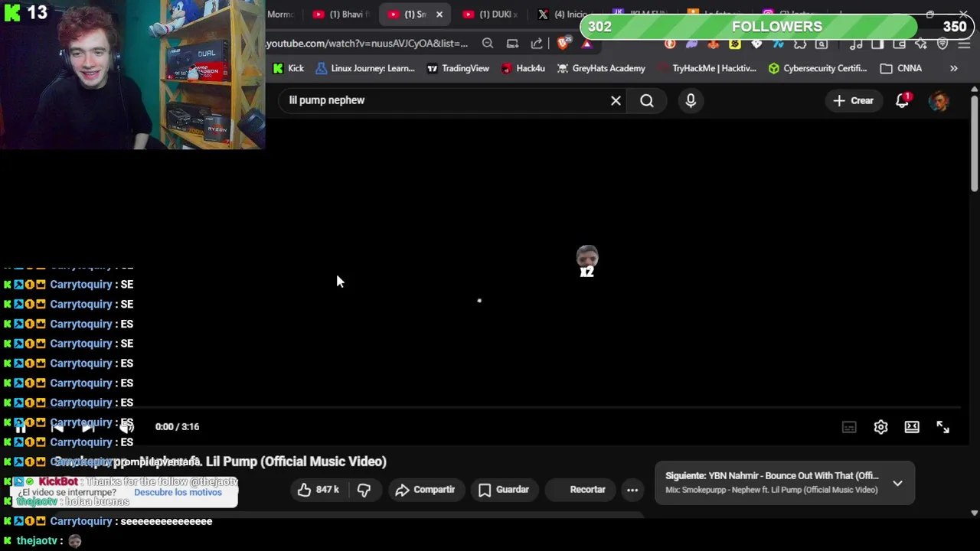The height and width of the screenshot is (551, 980).
Task: Switch player to theater mode
Action: pyautogui.click(x=912, y=427)
